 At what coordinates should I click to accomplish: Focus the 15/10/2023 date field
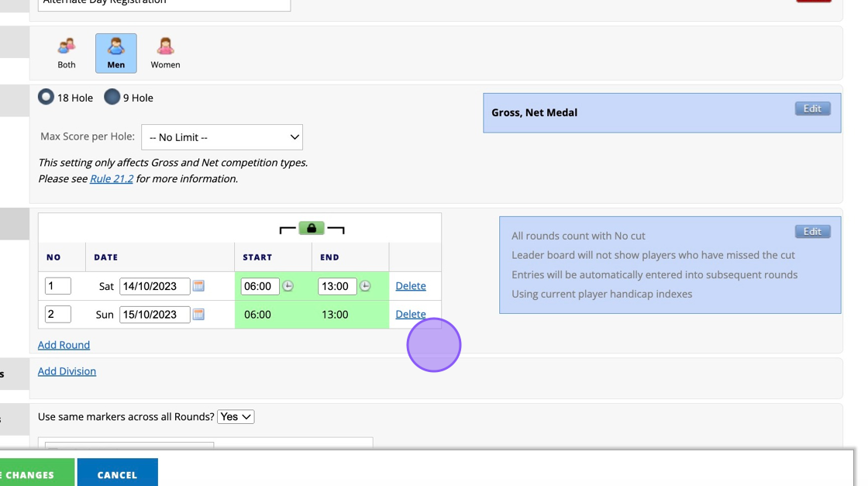(x=154, y=315)
